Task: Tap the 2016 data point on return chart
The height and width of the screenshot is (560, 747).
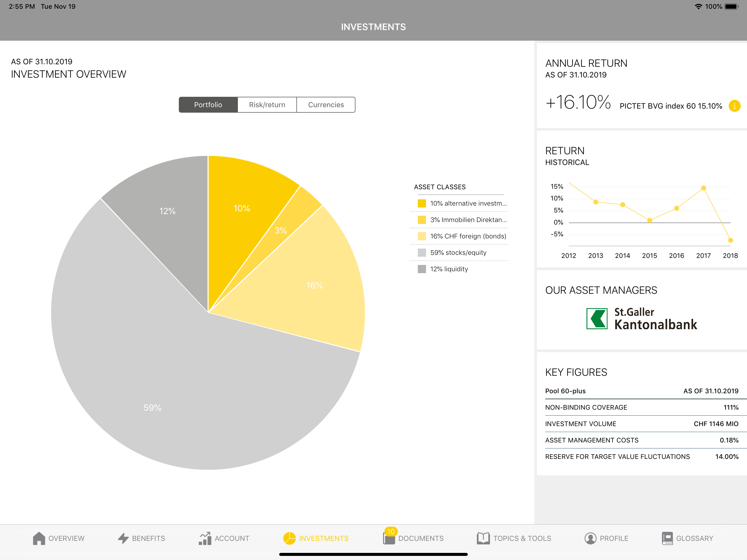Action: [676, 208]
